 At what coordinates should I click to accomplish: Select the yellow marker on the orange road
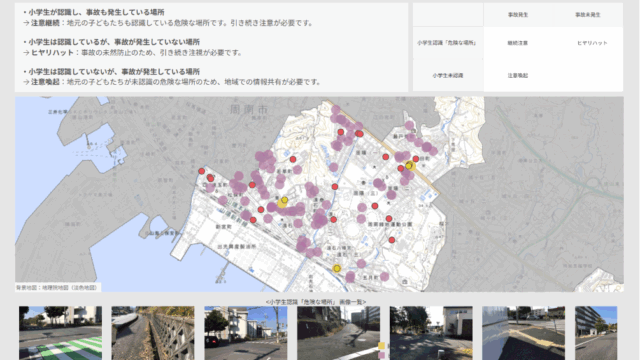pos(410,166)
